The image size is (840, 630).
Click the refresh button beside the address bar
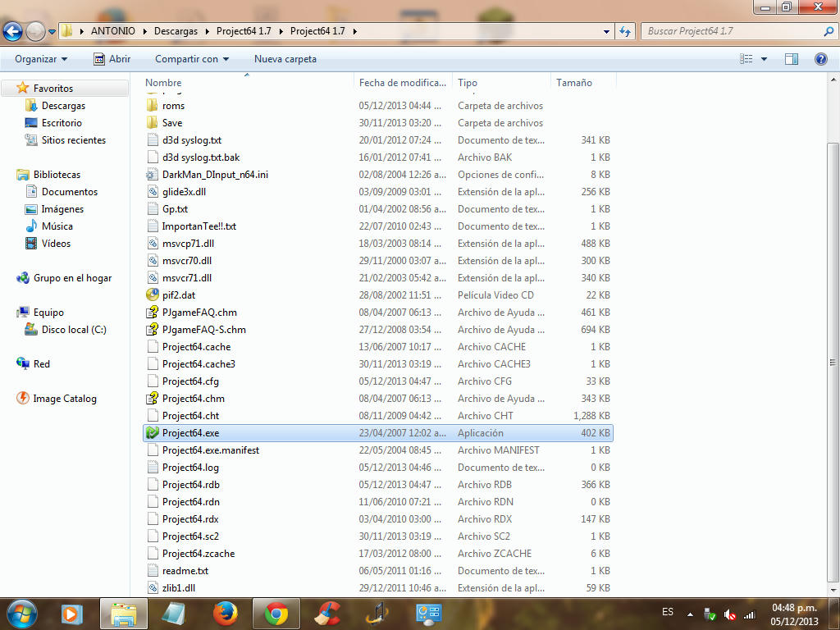(625, 31)
